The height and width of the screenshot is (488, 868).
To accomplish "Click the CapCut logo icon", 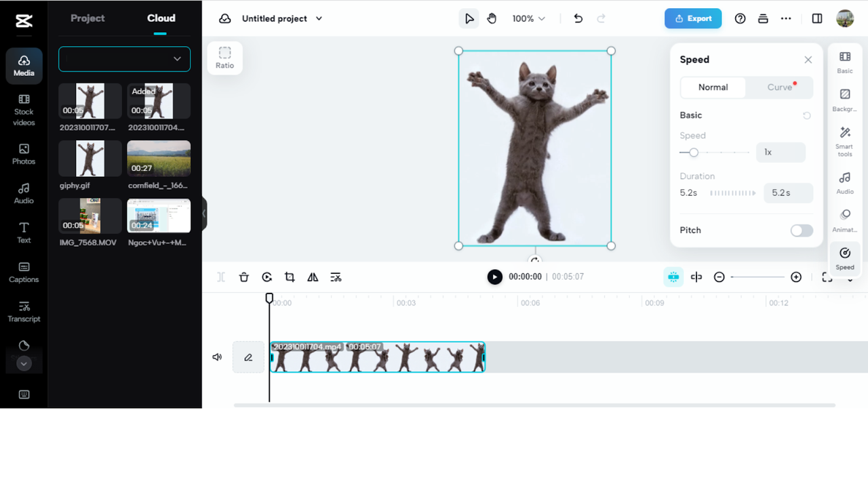I will (x=24, y=21).
